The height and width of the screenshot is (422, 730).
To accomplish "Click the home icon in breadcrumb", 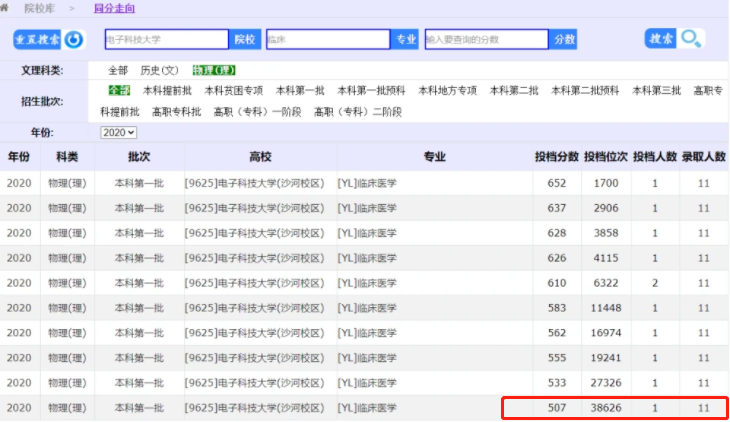I will coord(4,8).
